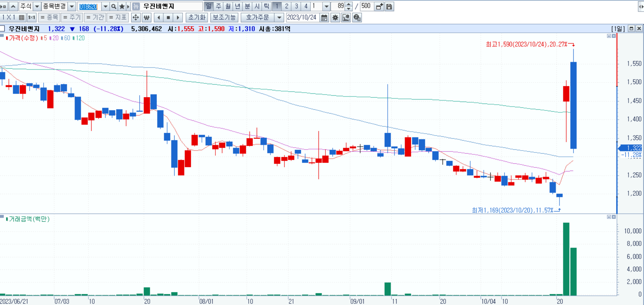The image size is (644, 305).
Task: Close the 거래금액 panel with X icon
Action: pos(614,217)
